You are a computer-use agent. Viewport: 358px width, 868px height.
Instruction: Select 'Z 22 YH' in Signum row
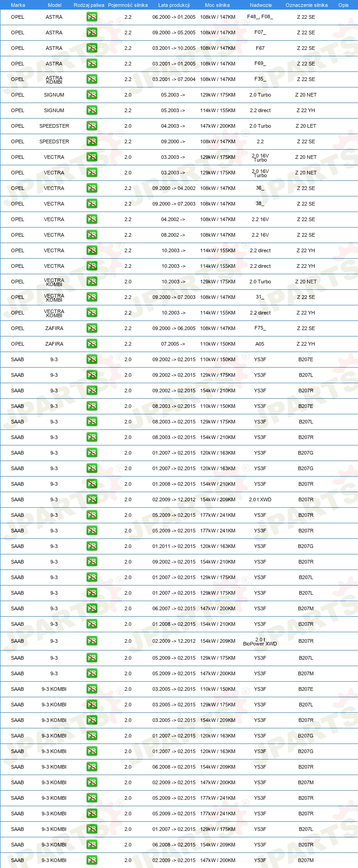point(306,110)
